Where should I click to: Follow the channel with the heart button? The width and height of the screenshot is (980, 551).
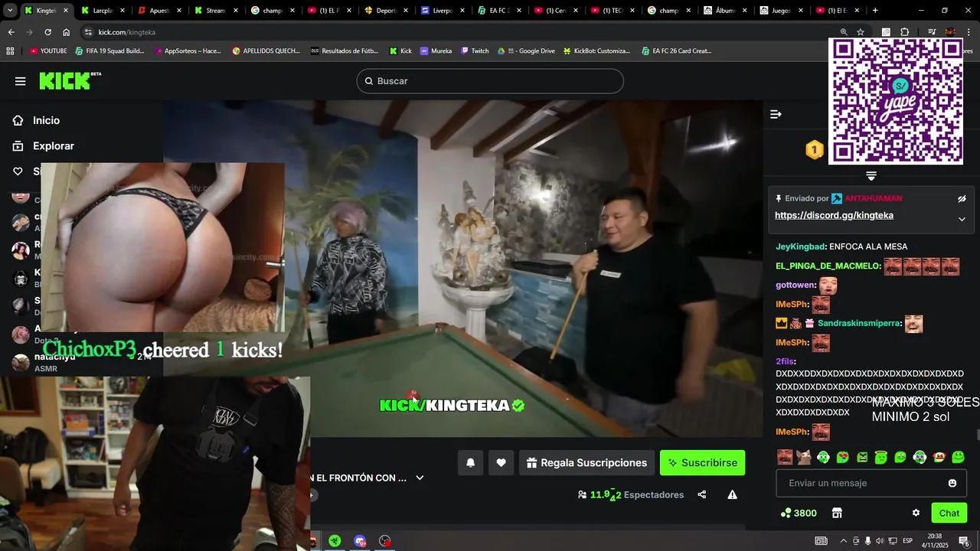pyautogui.click(x=501, y=463)
